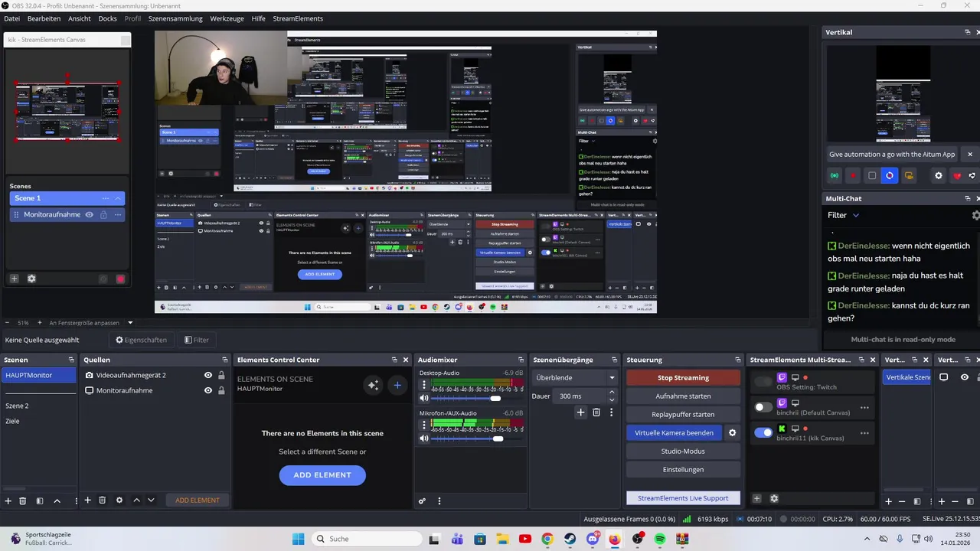Disable the binchril11 (kik Canvas) switch
Viewport: 980px width, 551px height.
(x=763, y=432)
